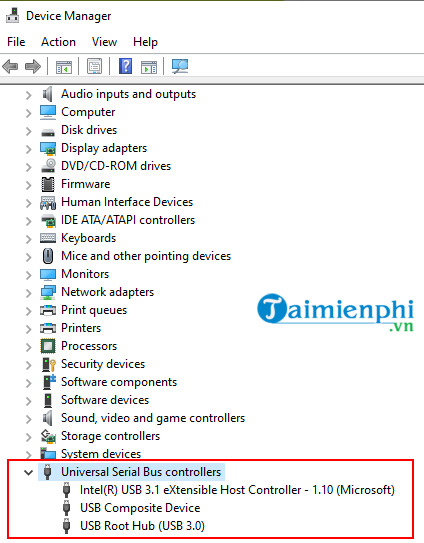Click the Firmware chip icon

48,184
